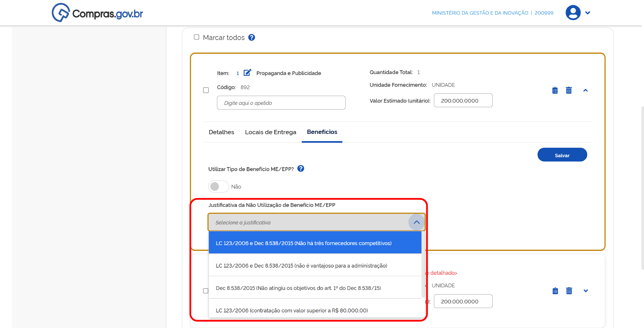Click help icon next to Benefício ME/EPP question
The width and height of the screenshot is (644, 328).
coord(301,169)
